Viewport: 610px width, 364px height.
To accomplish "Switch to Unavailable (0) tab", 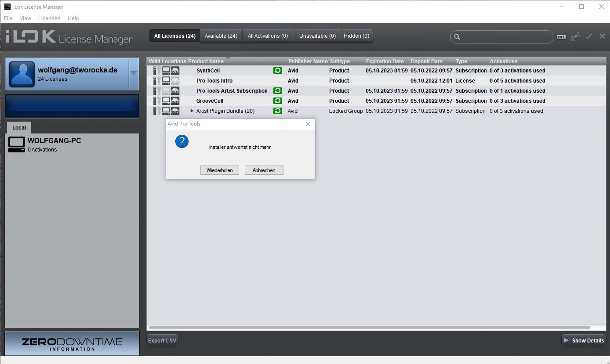I will coord(317,36).
